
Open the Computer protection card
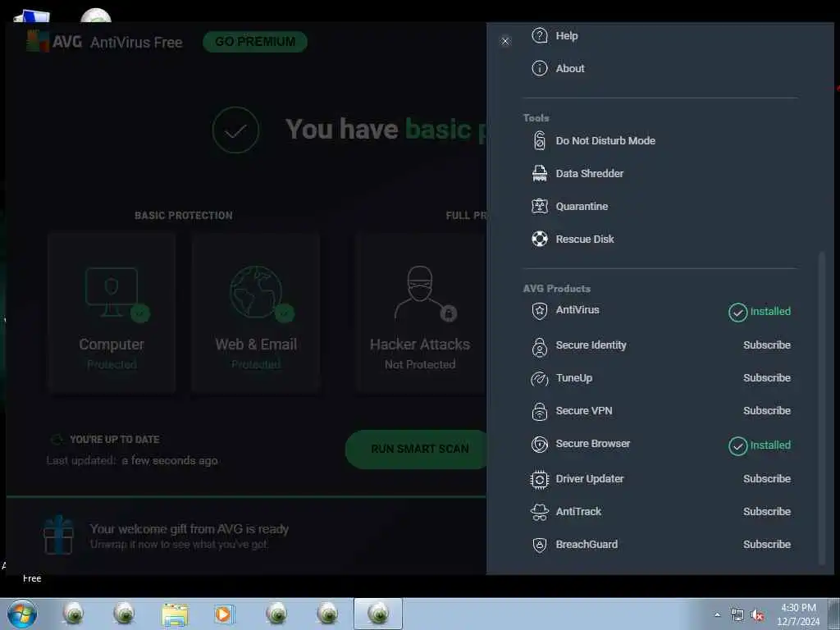[x=112, y=313]
